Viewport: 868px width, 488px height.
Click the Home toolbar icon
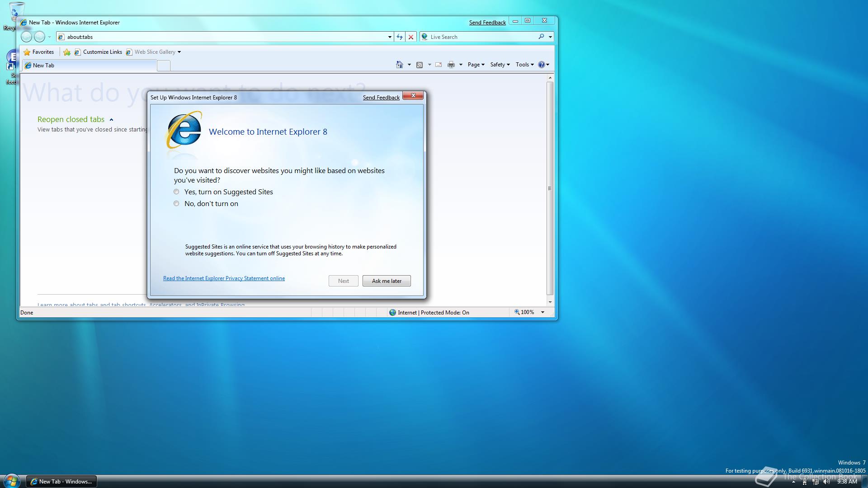point(399,65)
